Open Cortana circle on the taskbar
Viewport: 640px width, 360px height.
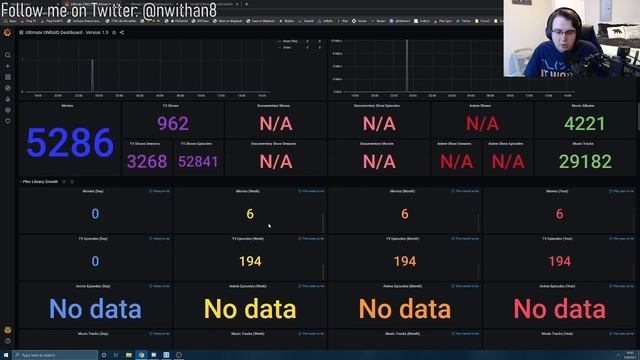pos(104,355)
